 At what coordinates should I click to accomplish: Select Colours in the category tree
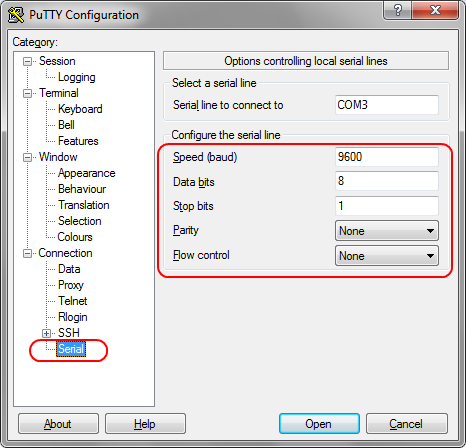click(75, 237)
